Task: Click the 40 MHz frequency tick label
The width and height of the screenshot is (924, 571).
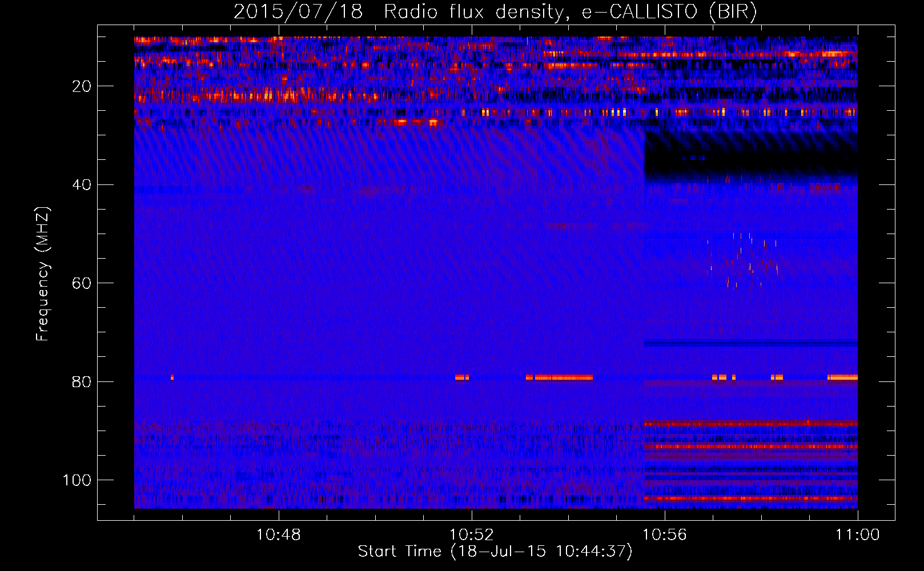Action: point(82,185)
